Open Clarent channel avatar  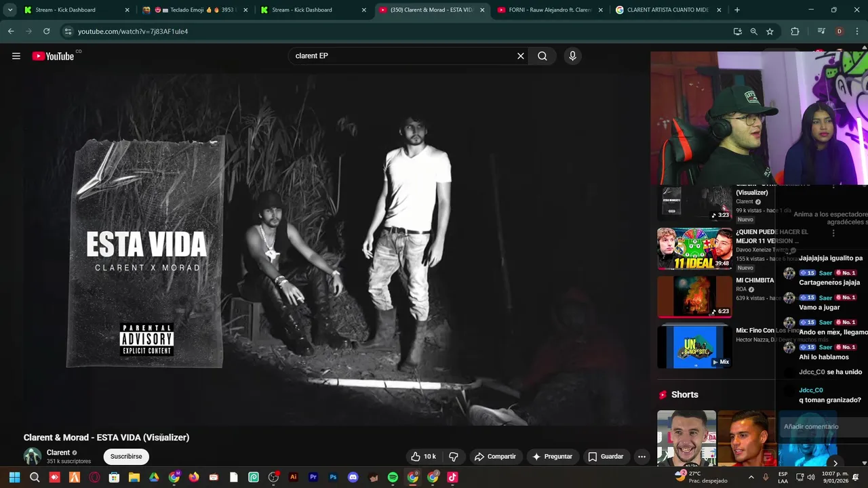pyautogui.click(x=33, y=457)
